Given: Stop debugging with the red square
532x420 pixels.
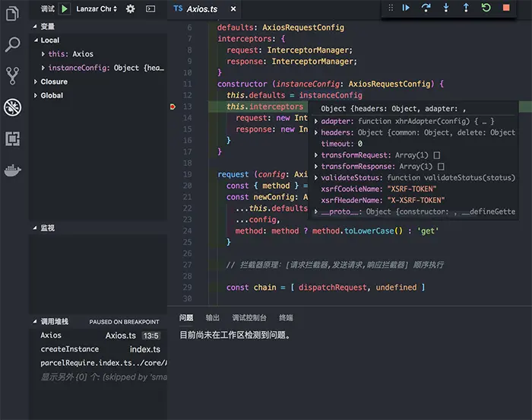Looking at the screenshot, I should coord(506,8).
